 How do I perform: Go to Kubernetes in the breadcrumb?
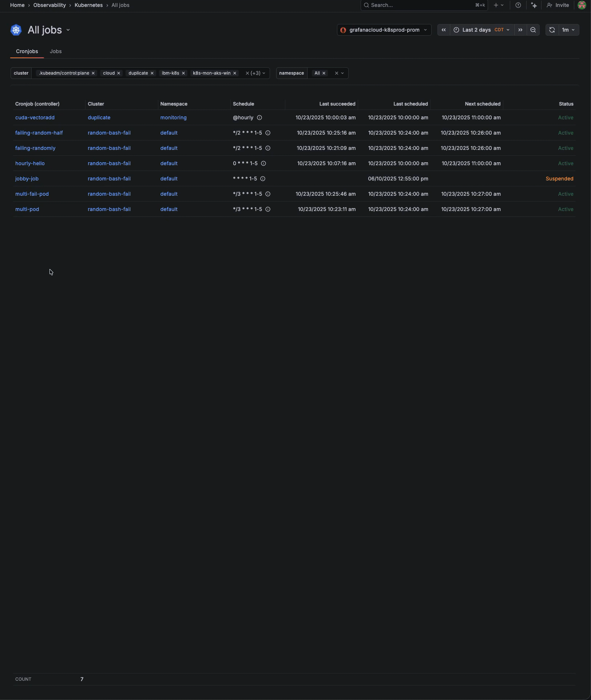tap(88, 5)
